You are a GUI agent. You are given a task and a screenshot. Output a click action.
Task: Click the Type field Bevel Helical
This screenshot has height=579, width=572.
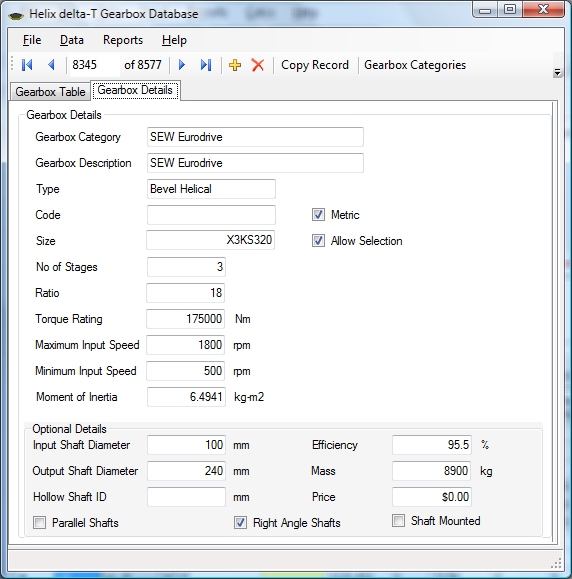(x=211, y=189)
